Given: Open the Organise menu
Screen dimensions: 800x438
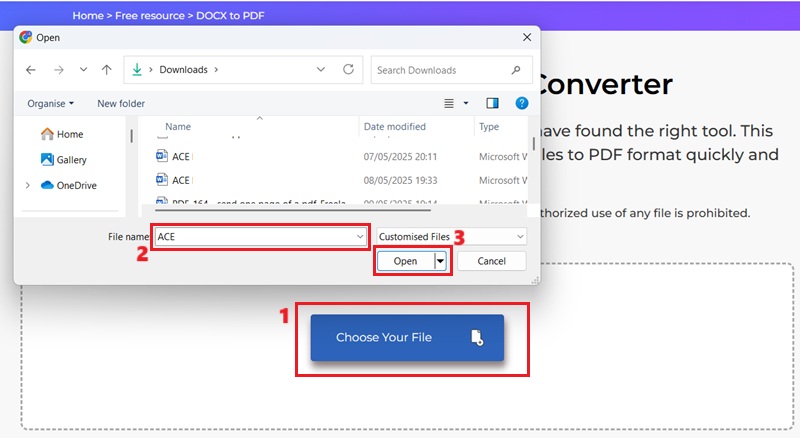Looking at the screenshot, I should coord(51,104).
